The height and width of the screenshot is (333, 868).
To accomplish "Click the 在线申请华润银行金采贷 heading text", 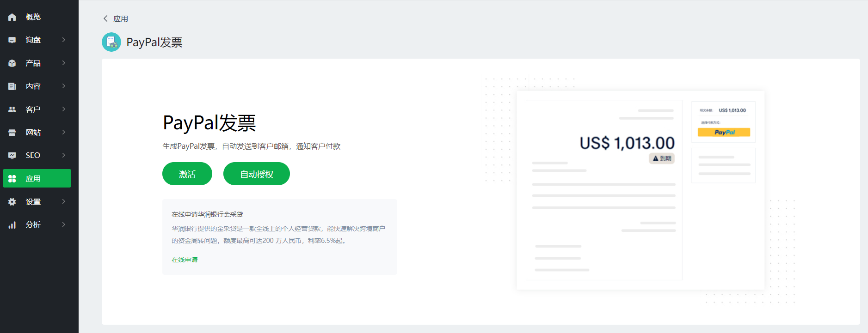I will click(207, 214).
